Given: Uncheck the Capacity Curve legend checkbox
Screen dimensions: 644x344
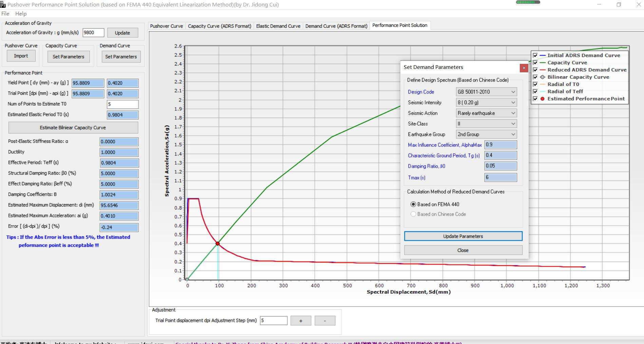Looking at the screenshot, I should tap(535, 62).
